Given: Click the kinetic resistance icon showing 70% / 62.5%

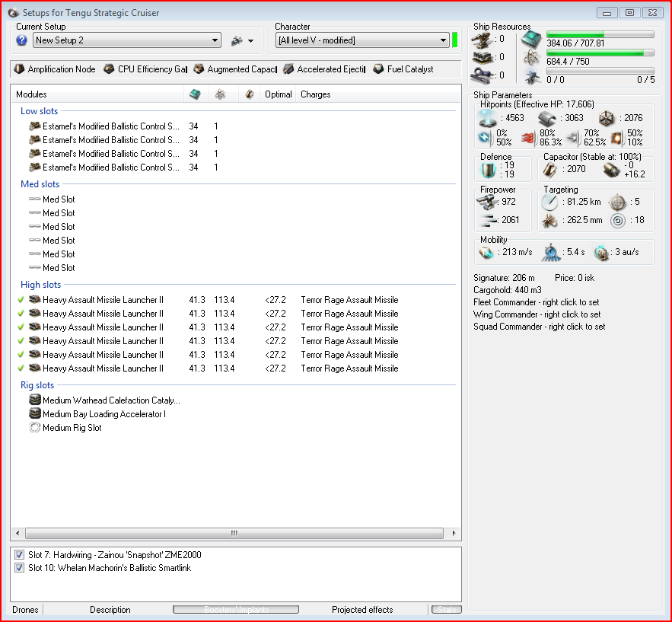Looking at the screenshot, I should pyautogui.click(x=573, y=138).
